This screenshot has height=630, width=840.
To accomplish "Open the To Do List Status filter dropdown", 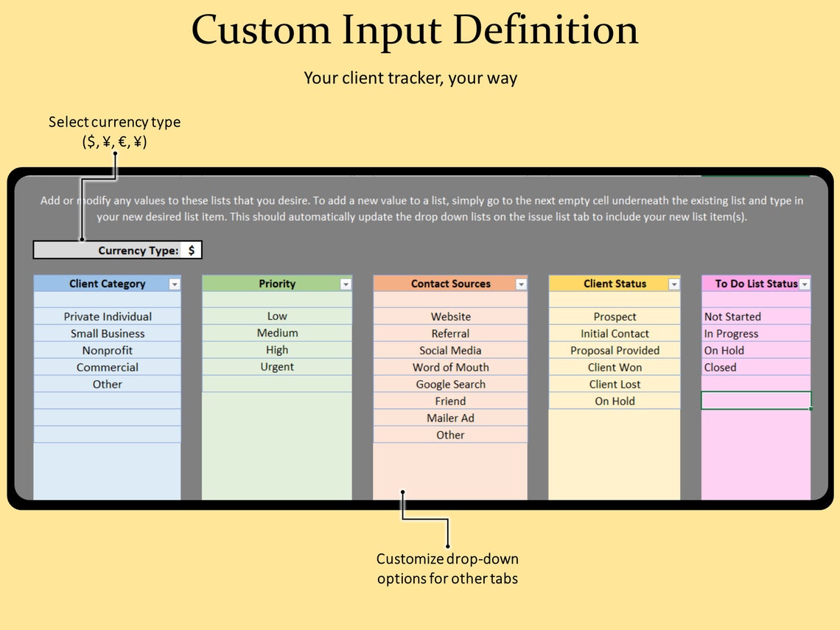I will coord(805,284).
